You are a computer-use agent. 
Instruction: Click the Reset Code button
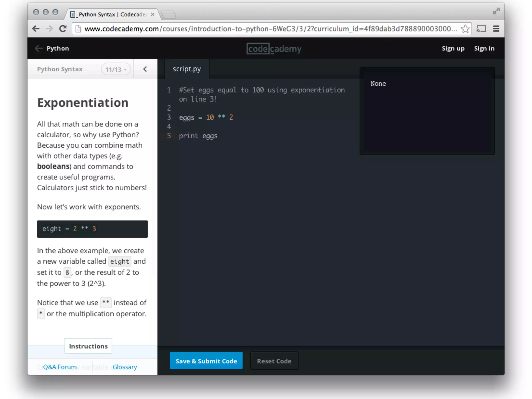[x=274, y=361]
